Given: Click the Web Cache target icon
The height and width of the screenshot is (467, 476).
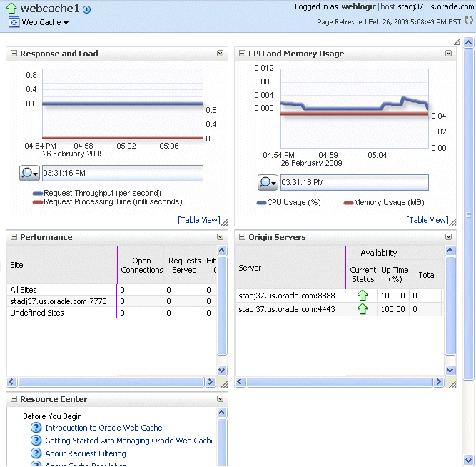Looking at the screenshot, I should pyautogui.click(x=14, y=22).
